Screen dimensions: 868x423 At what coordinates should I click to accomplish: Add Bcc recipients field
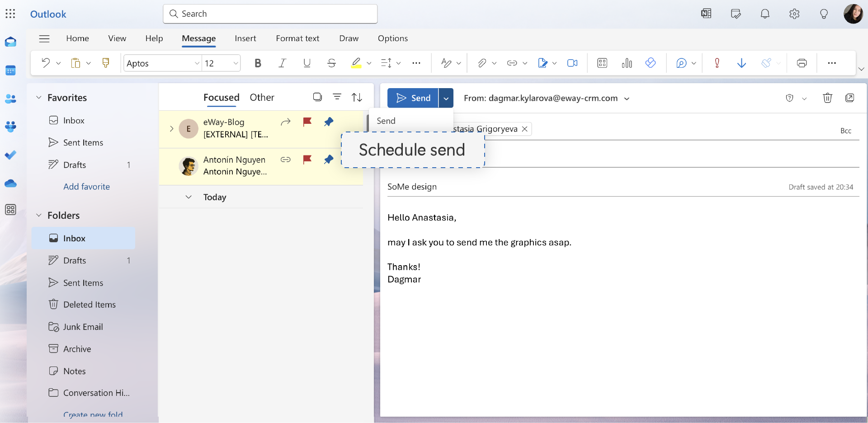click(x=846, y=131)
